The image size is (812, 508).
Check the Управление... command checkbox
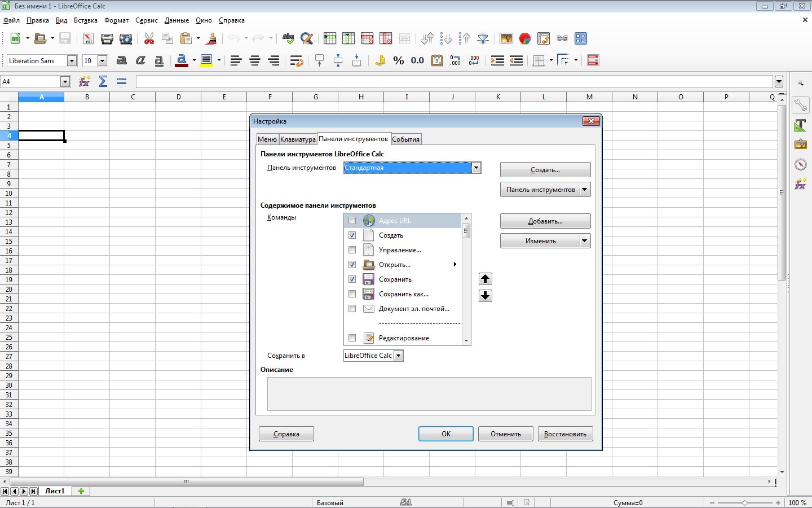pos(352,250)
